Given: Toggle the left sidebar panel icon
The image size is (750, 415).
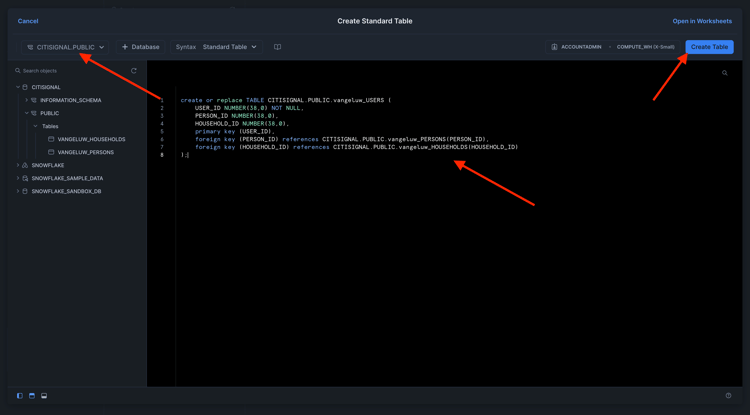Looking at the screenshot, I should [20, 396].
